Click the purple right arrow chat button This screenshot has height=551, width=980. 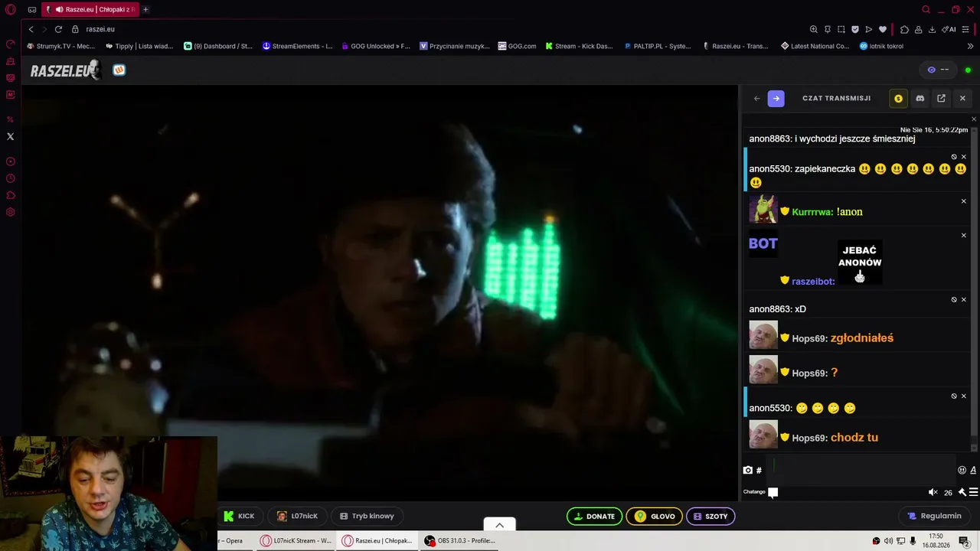pyautogui.click(x=776, y=98)
